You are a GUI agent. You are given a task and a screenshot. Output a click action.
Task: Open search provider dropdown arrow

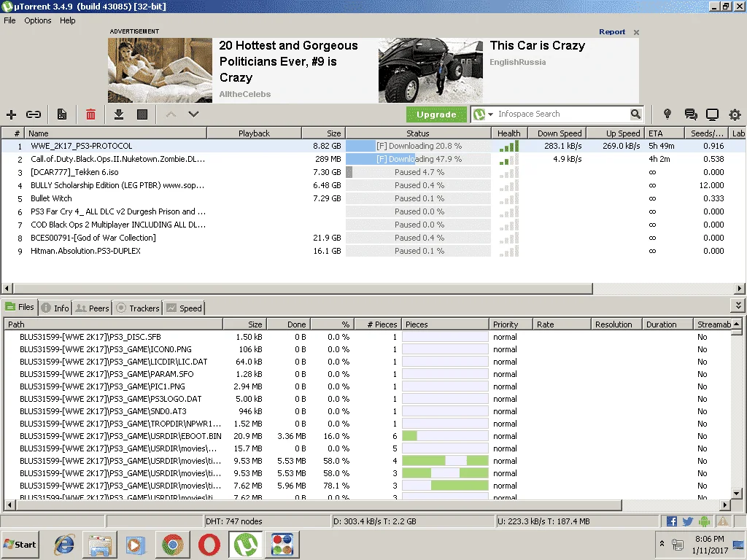click(x=490, y=114)
